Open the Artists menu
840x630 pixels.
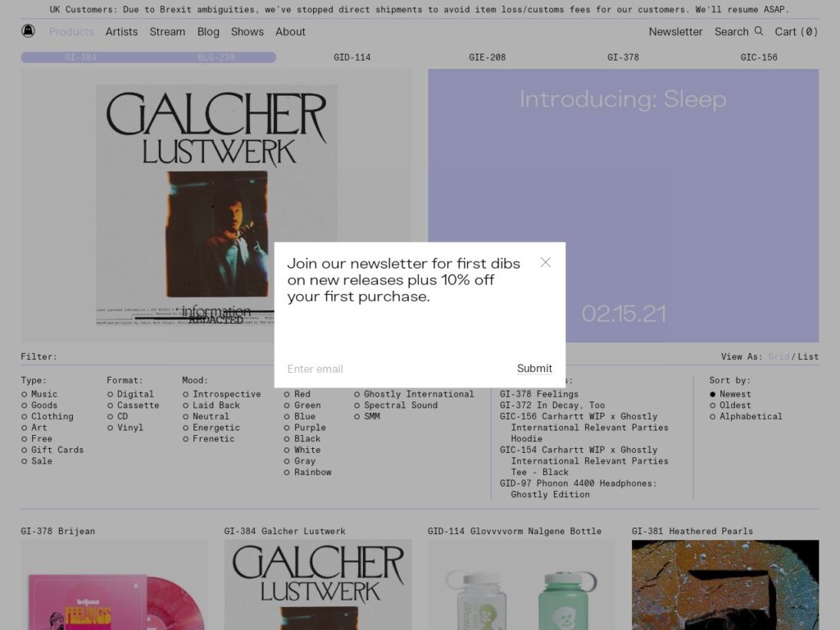(121, 31)
